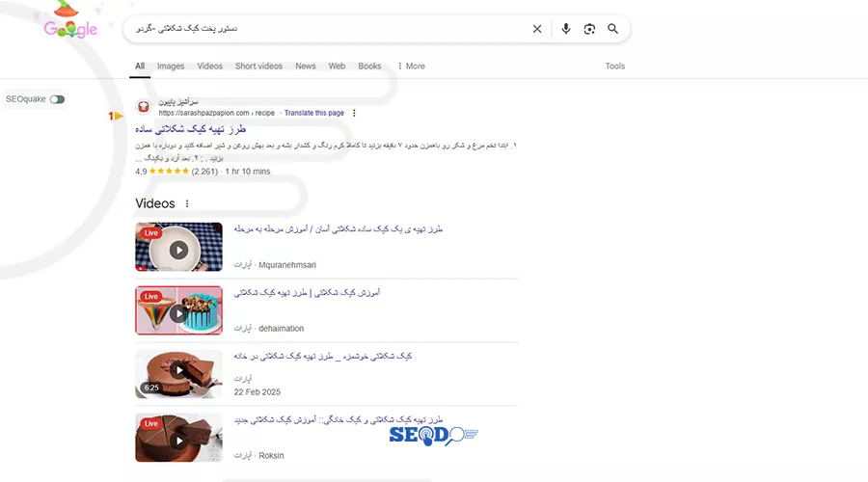Viewport: 868px width, 482px height.
Task: Open Google Lens image search icon
Action: pyautogui.click(x=589, y=29)
